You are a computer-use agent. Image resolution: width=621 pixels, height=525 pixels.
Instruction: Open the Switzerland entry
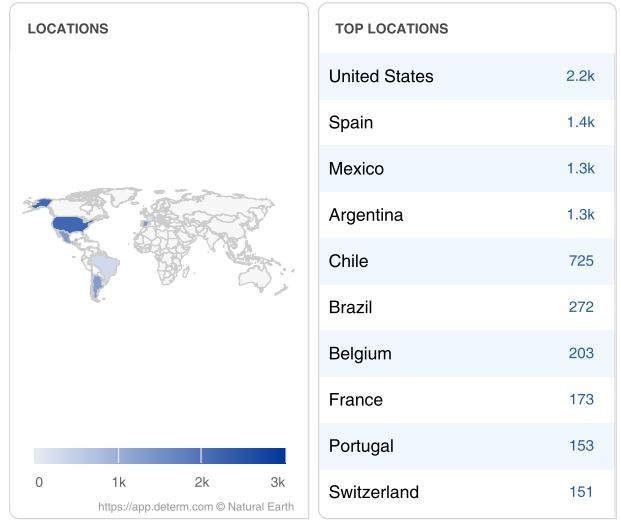[467, 492]
